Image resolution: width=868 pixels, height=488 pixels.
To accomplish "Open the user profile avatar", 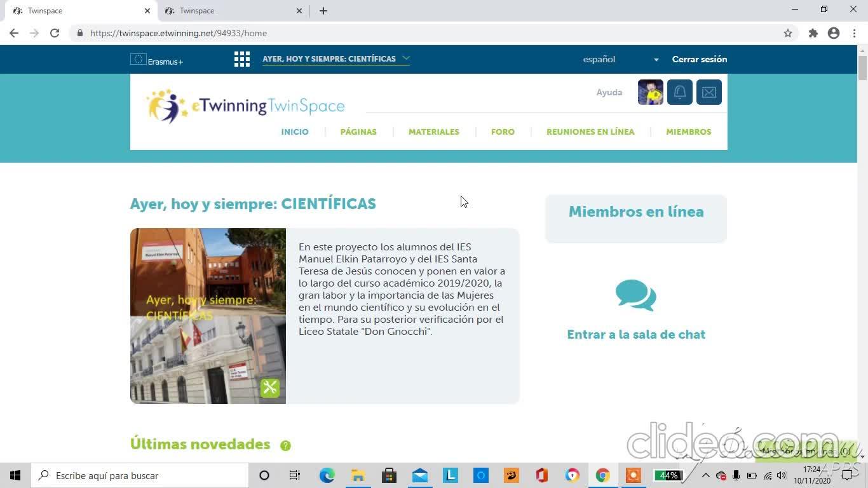I will 651,92.
